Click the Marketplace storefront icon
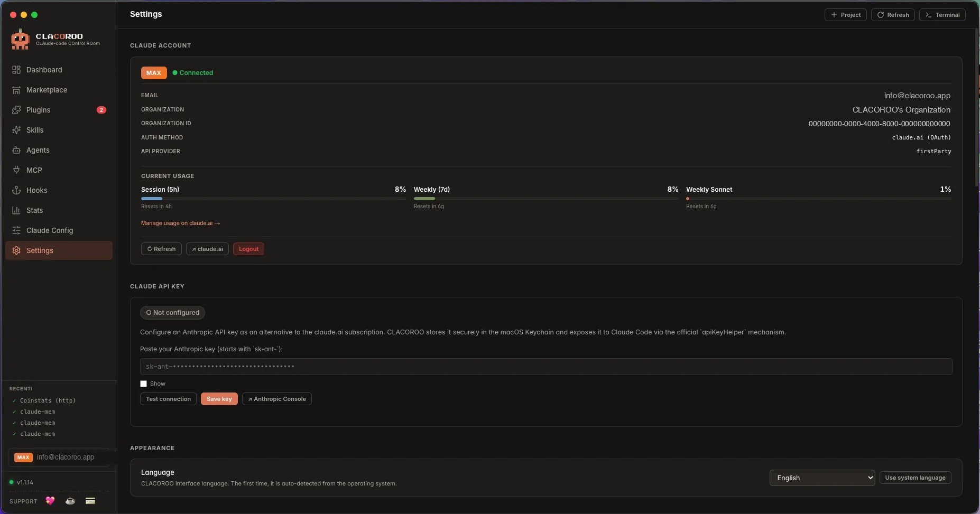This screenshot has height=514, width=980. point(16,90)
